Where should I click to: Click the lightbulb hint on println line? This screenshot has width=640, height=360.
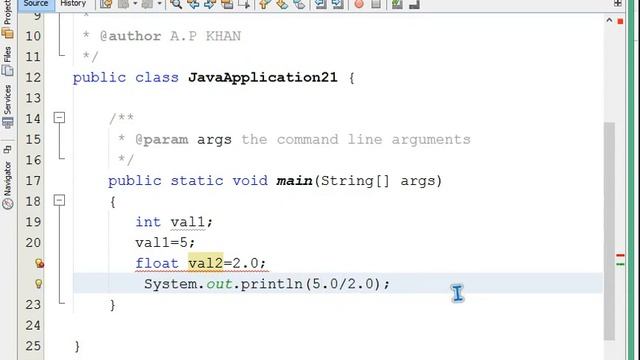38,284
